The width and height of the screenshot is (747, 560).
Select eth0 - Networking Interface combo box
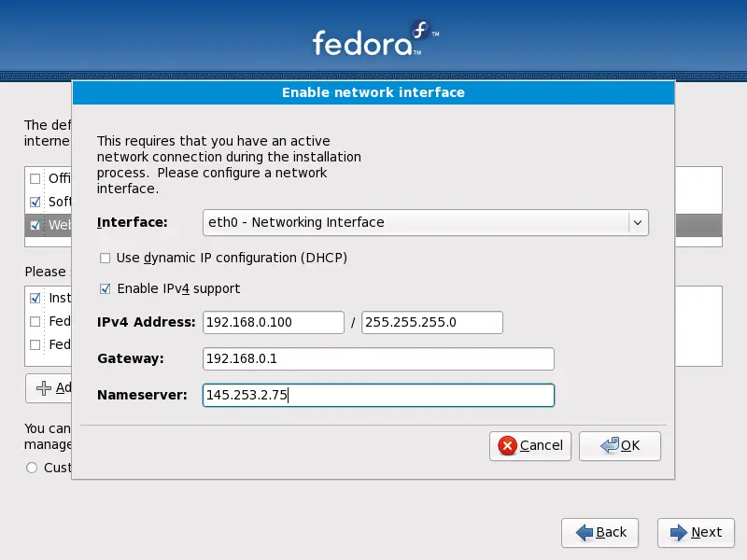(x=426, y=222)
